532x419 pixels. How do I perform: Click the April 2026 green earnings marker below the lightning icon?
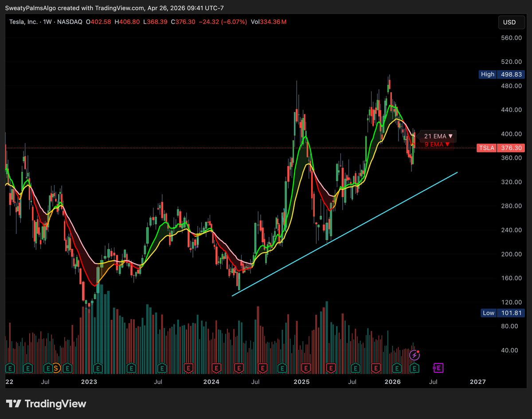click(x=414, y=368)
